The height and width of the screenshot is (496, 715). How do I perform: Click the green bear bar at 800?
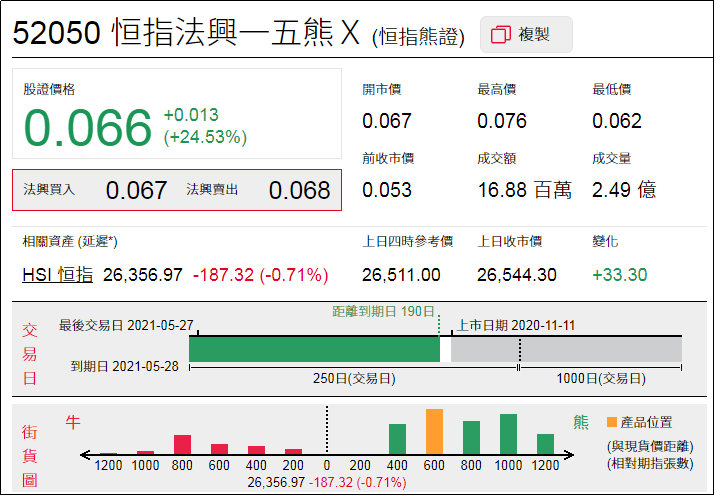[471, 437]
